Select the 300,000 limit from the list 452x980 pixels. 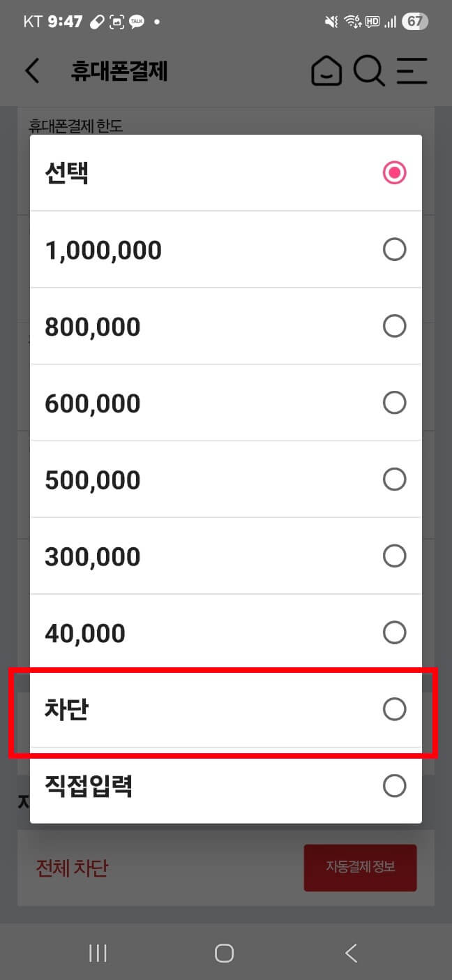click(x=395, y=556)
